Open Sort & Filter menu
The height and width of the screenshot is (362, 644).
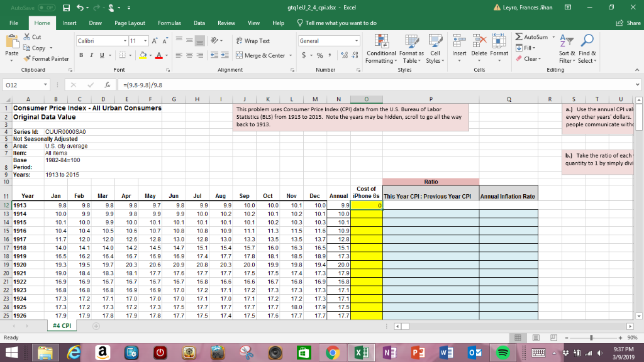(567, 49)
